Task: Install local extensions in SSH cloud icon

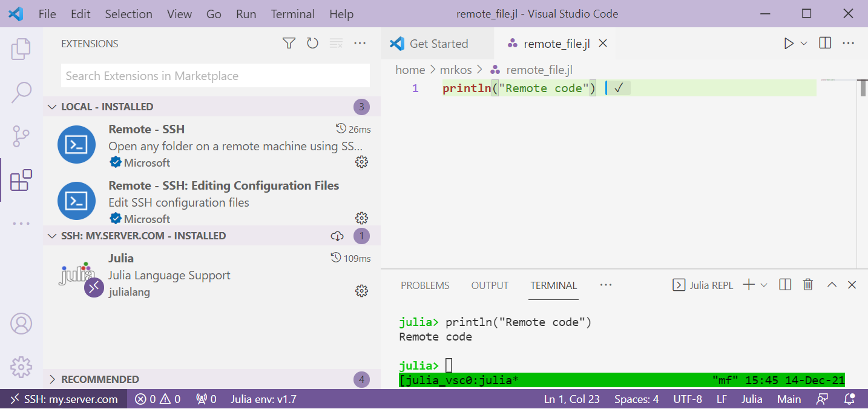Action: (x=337, y=236)
